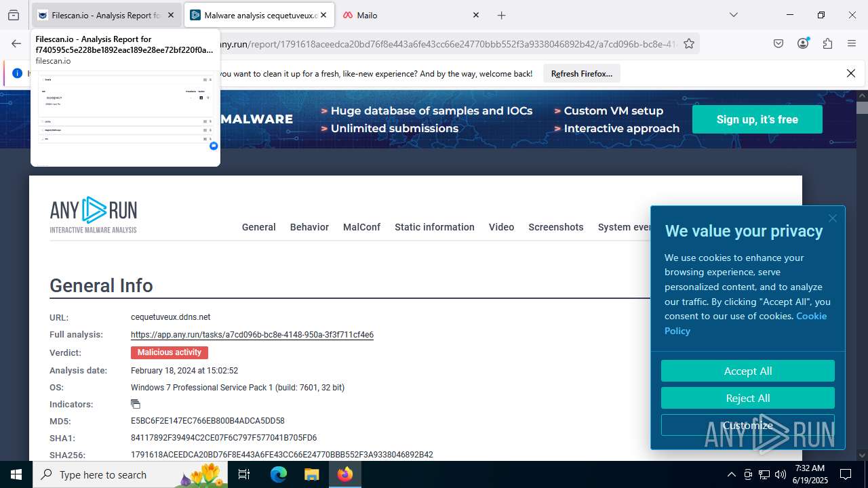Open the full analysis app.any.run link
Screen dimensions: 868x488
[252, 335]
